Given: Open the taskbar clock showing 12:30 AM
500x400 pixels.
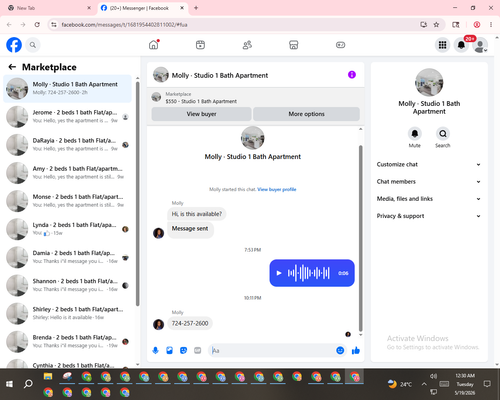Looking at the screenshot, I should [x=465, y=384].
